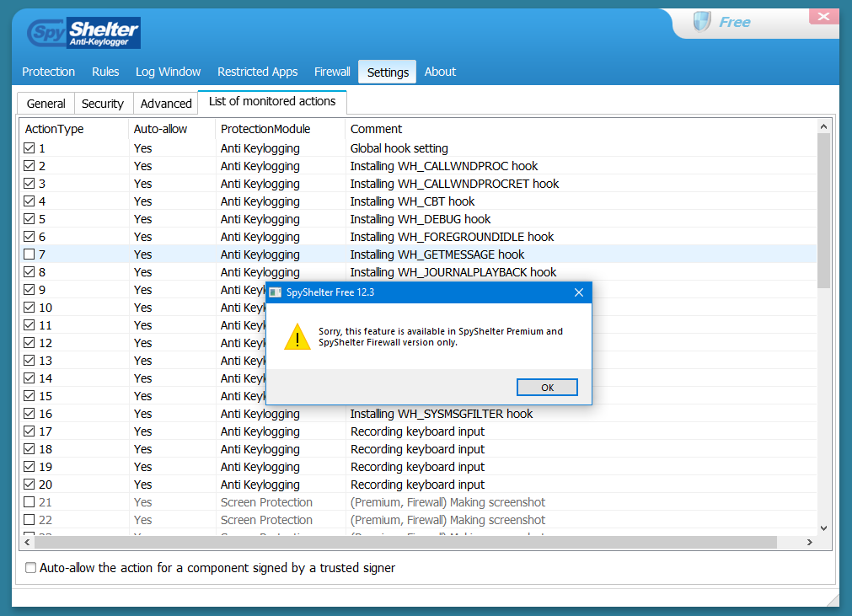Check action type 22 checkbox

pos(29,520)
